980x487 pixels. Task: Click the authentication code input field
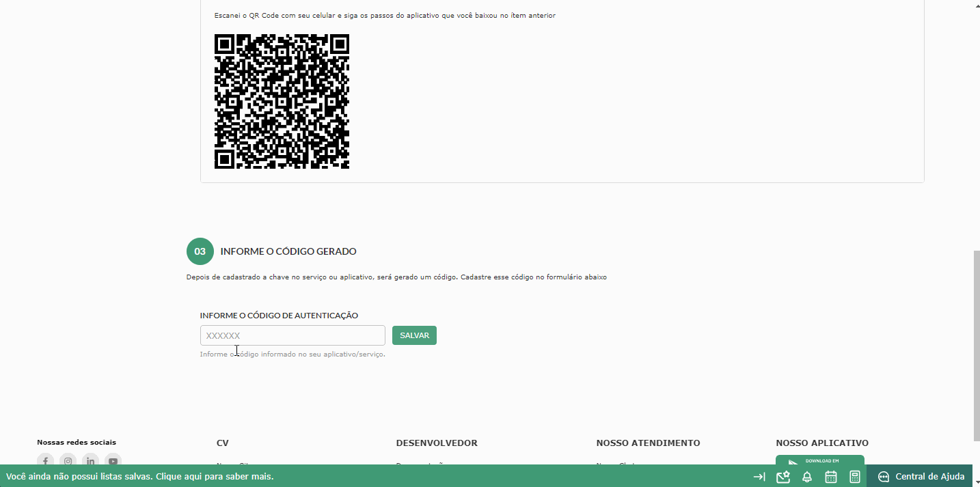292,335
